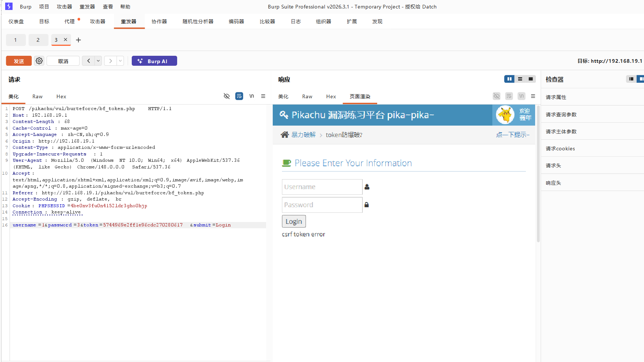Open the 帮助 menu
Screen dimensions: 644x362
click(125, 7)
